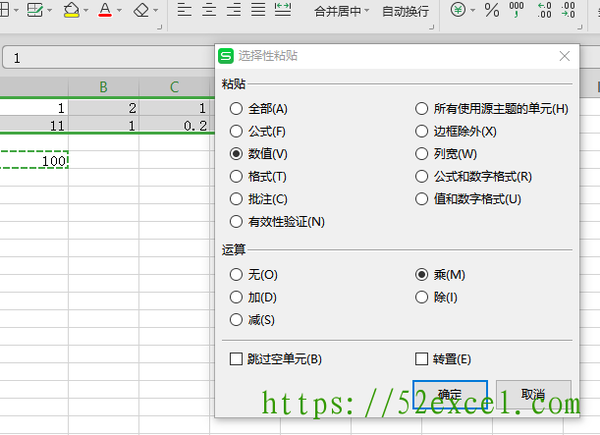Click 确定 button
600x435 pixels.
[450, 394]
